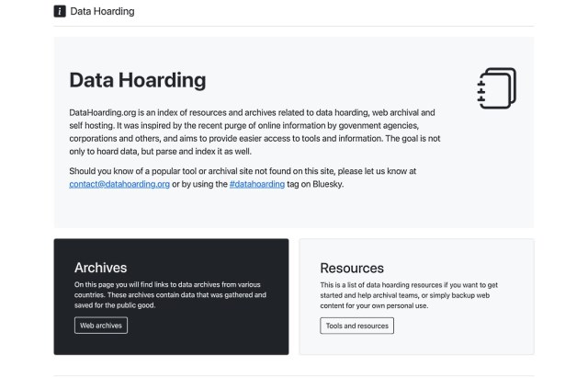Click the large Data Hoarding page heading
588x378 pixels.
point(138,80)
